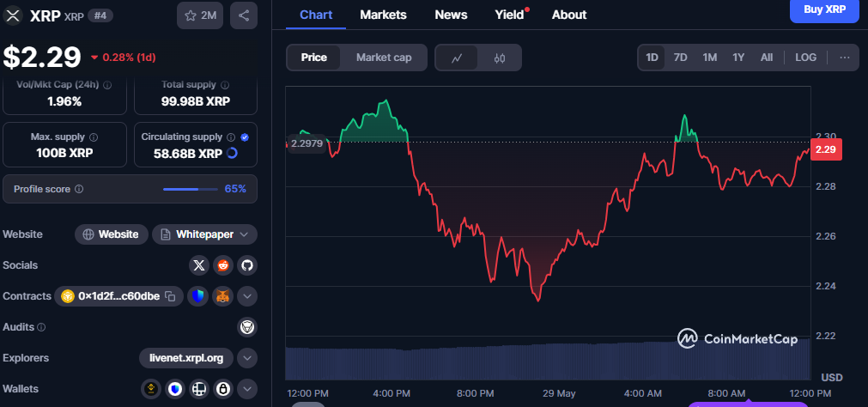Click the 0x1d2f...c60dbe contract chip
Image resolution: width=868 pixels, height=407 pixels.
[x=118, y=296]
